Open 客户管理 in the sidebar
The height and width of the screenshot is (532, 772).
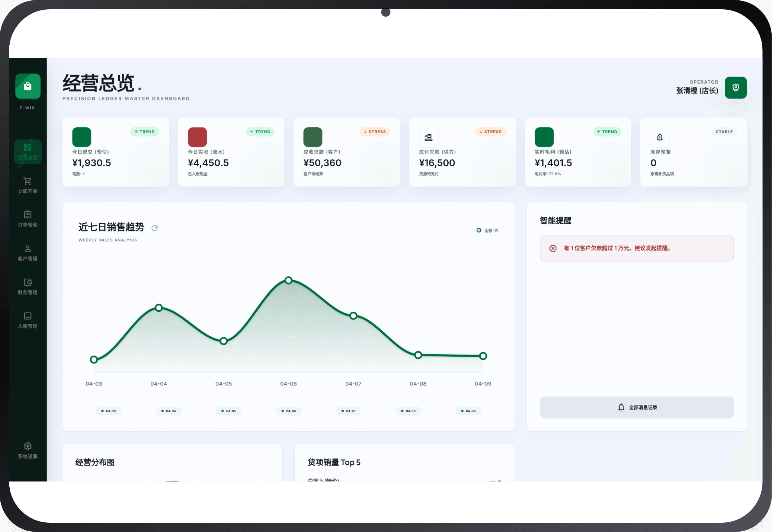point(28,253)
